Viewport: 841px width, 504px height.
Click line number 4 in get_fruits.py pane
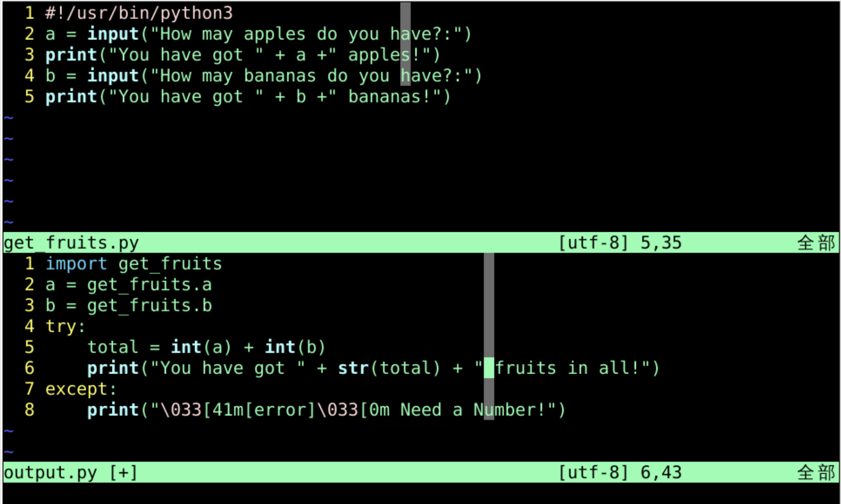tap(29, 76)
